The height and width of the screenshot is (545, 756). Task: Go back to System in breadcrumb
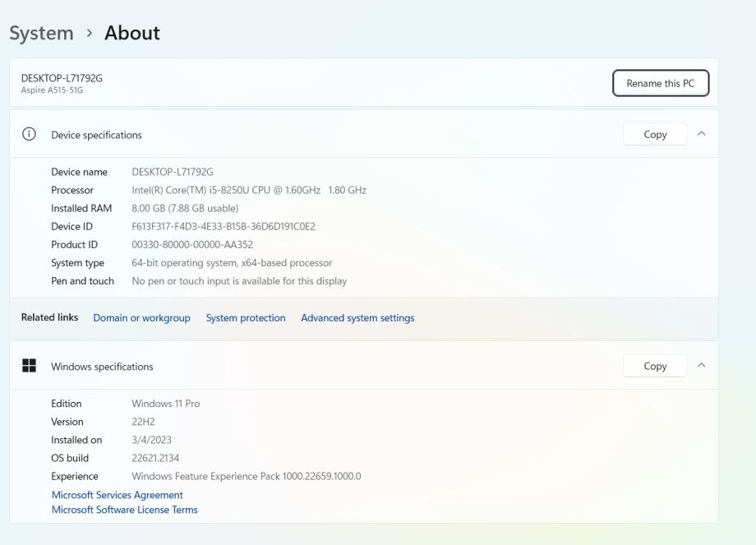click(41, 33)
